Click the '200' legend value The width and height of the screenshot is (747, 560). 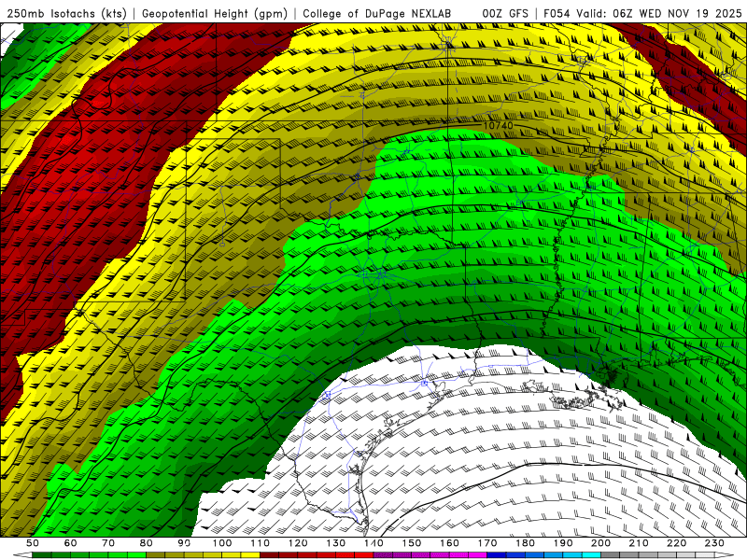[x=600, y=543]
